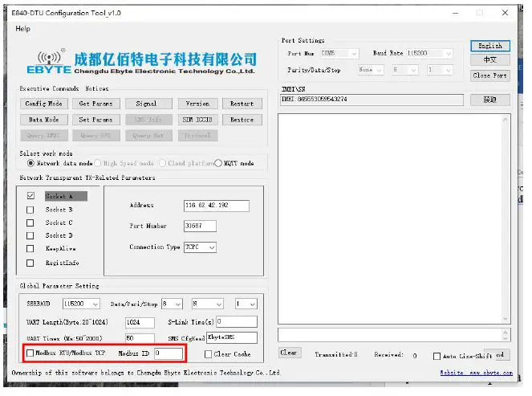Click the send box spinner up arrow

coord(506,332)
